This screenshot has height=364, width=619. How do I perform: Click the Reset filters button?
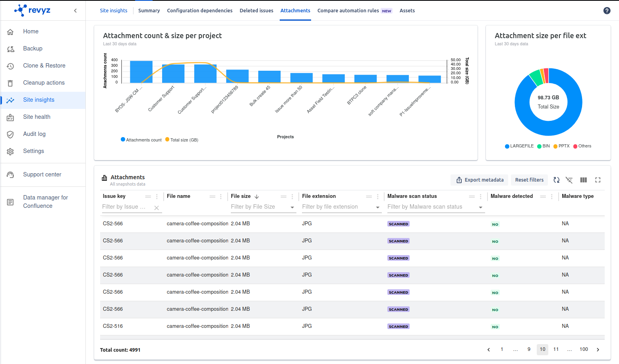tap(529, 180)
